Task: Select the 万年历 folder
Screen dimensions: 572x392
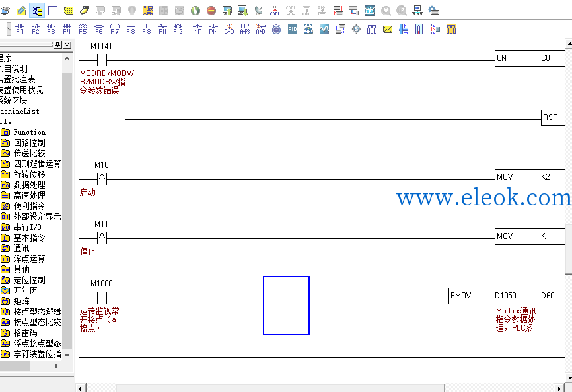Action: pyautogui.click(x=25, y=290)
